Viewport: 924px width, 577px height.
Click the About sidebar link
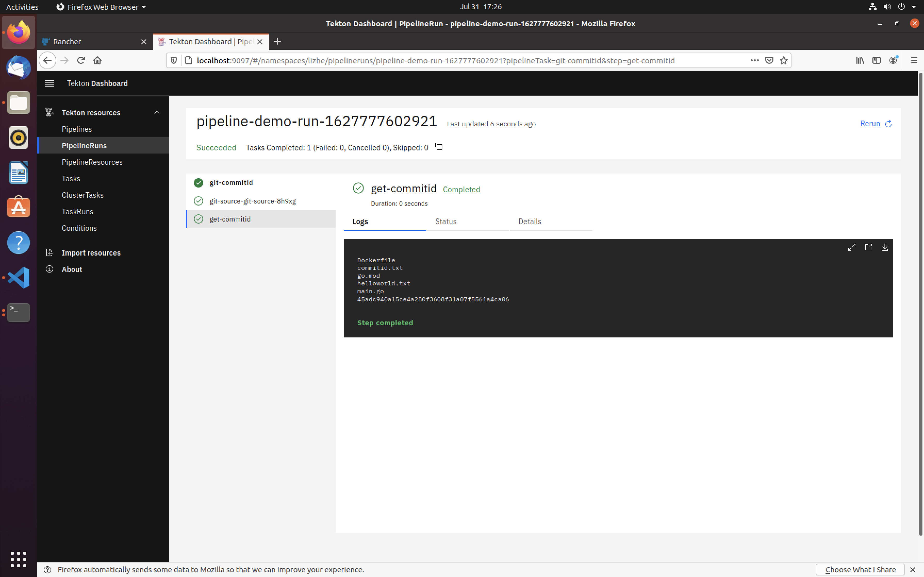coord(72,269)
